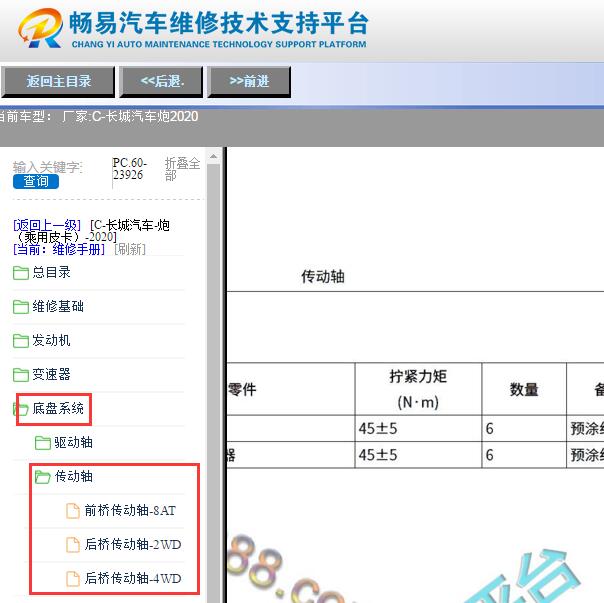Collapse the 底盘系统 tree label
The width and height of the screenshot is (604, 603).
(58, 408)
